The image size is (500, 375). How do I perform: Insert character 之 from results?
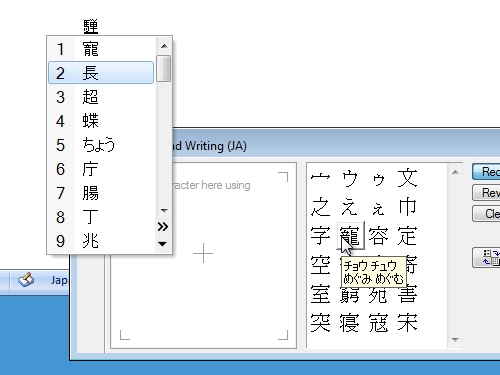tap(320, 207)
